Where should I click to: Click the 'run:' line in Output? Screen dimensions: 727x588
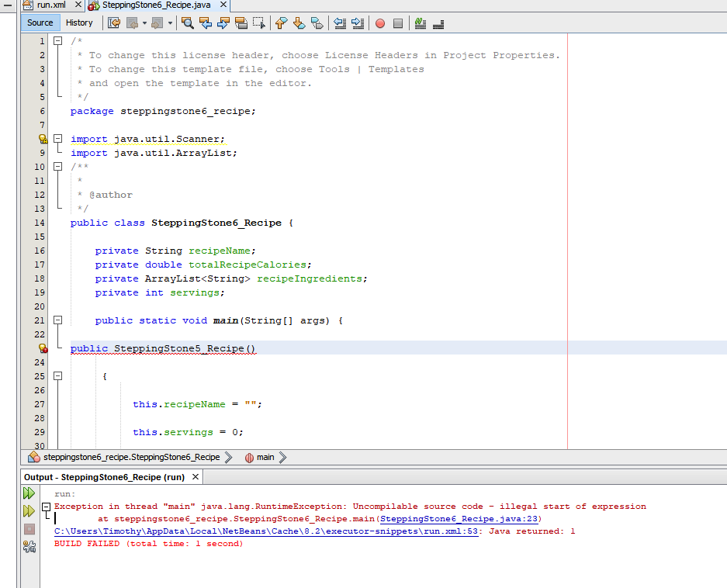(x=65, y=494)
